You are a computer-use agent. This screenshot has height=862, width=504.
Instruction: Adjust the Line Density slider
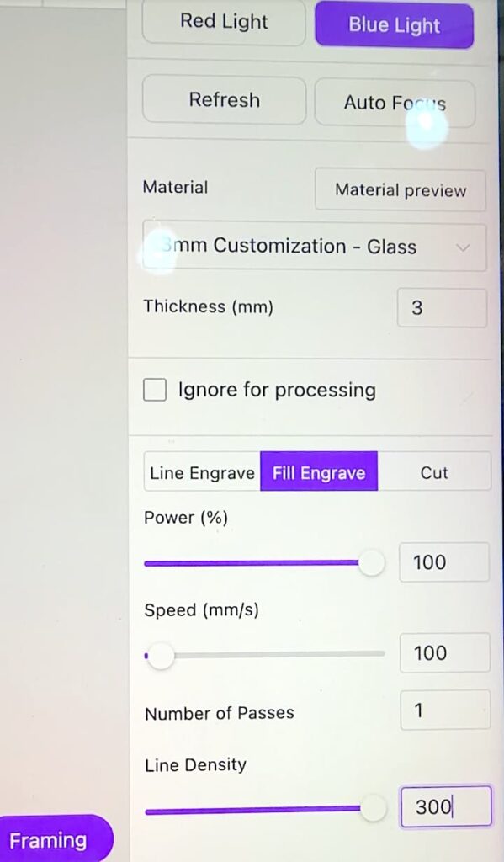(x=374, y=807)
